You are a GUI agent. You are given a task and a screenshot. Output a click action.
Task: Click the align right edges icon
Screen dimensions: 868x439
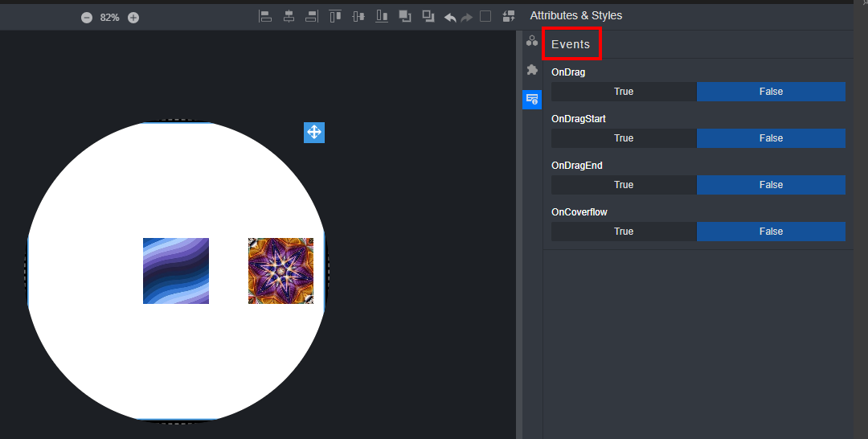(312, 16)
